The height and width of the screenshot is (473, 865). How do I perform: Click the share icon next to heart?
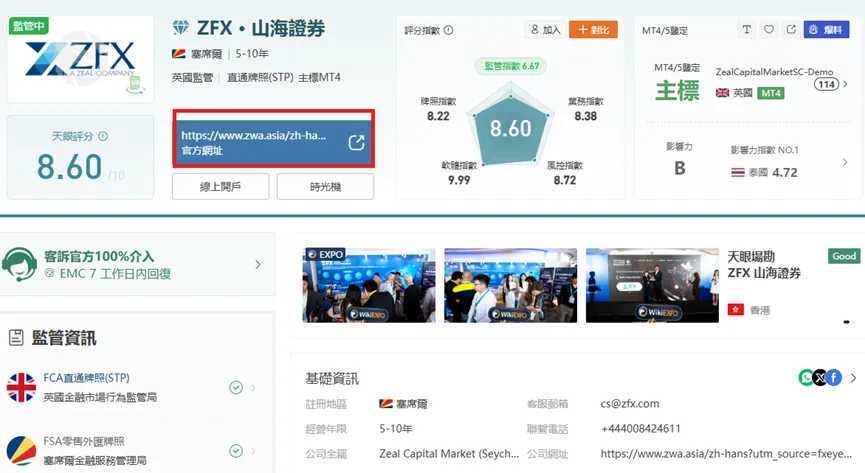(791, 30)
